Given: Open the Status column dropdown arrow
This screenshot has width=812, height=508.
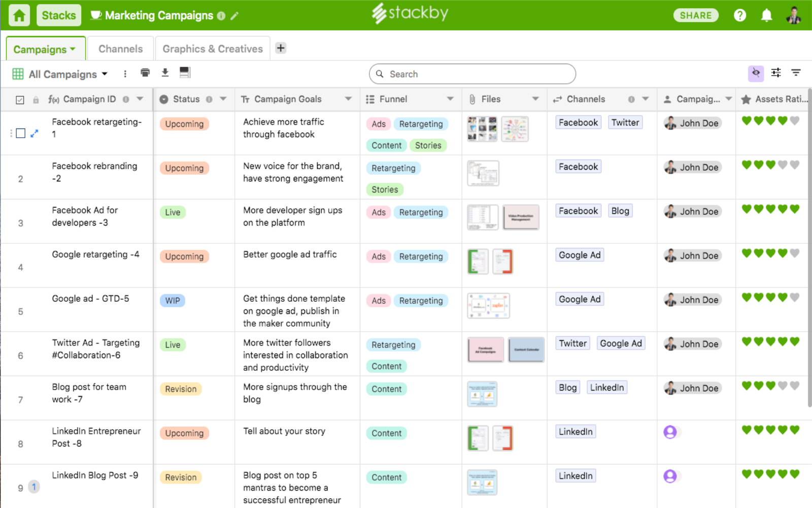Looking at the screenshot, I should pos(223,99).
